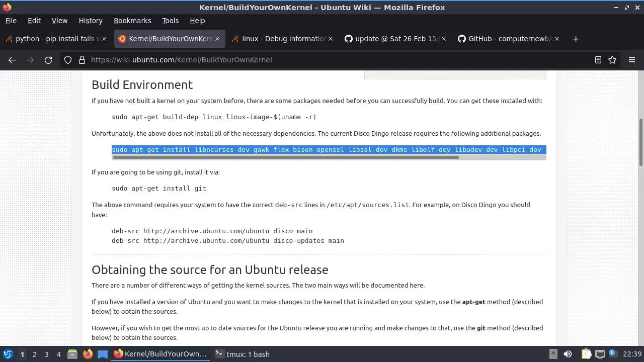
Task: Open the tracking protection shield icon
Action: click(x=68, y=60)
